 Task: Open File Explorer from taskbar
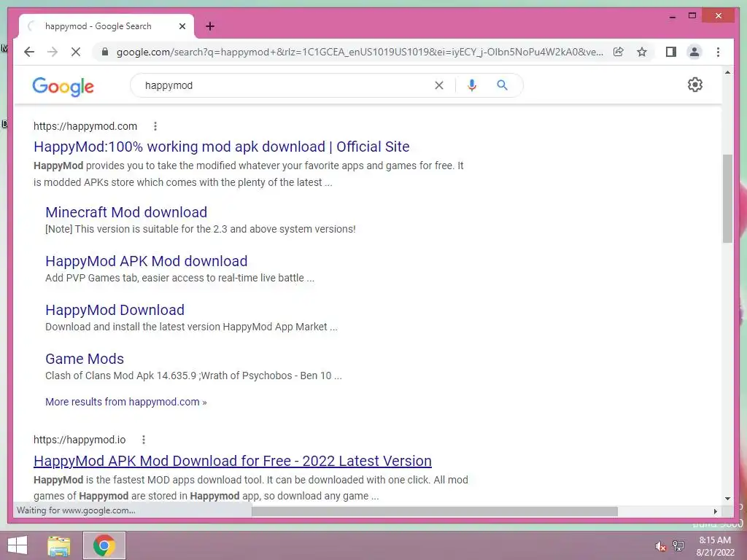(x=58, y=545)
